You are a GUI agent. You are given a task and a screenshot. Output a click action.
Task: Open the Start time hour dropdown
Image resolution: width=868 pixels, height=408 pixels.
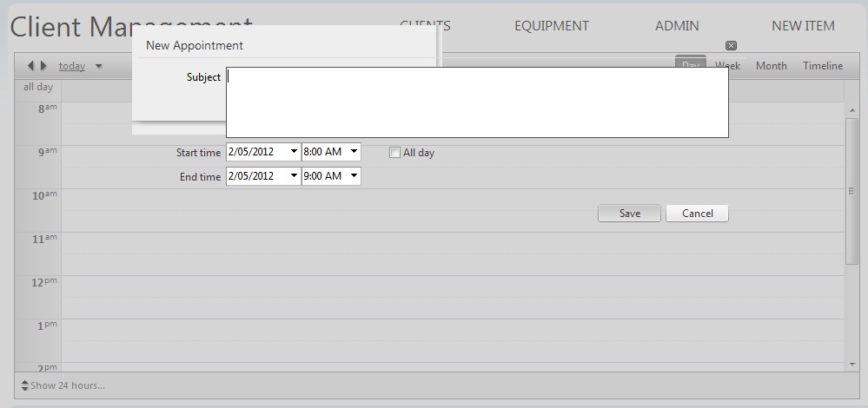tap(354, 152)
